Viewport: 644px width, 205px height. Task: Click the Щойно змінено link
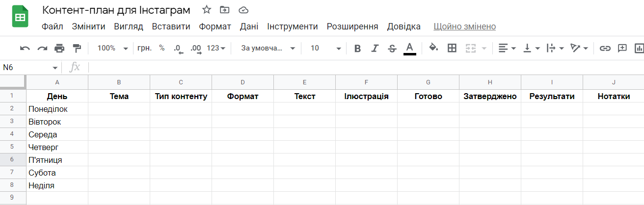pyautogui.click(x=464, y=26)
